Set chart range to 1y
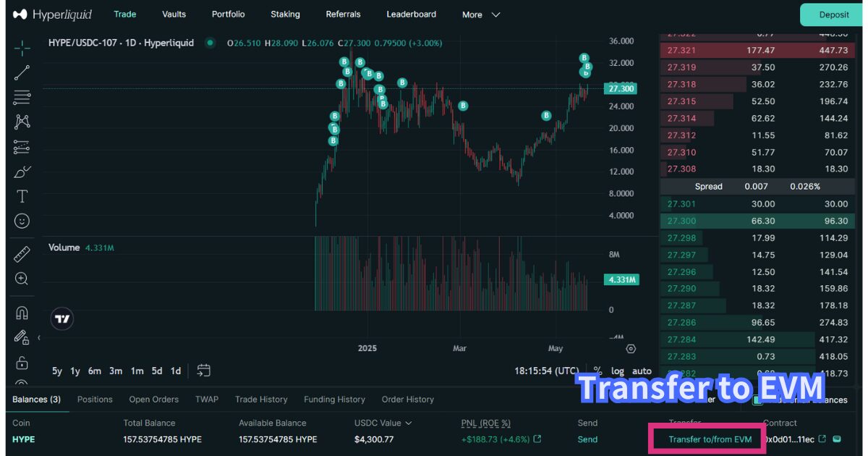This screenshot has width=868, height=456. click(x=75, y=371)
